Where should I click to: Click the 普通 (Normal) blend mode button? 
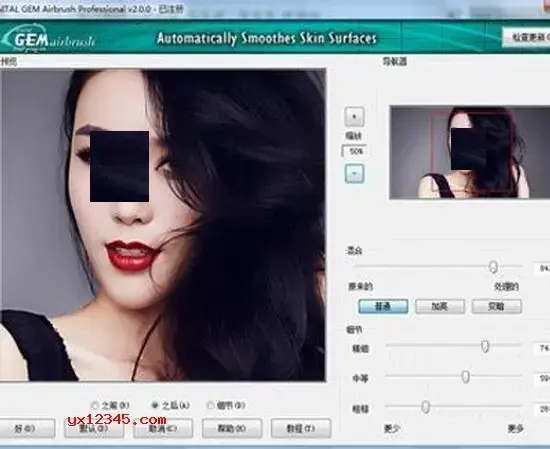tap(383, 307)
